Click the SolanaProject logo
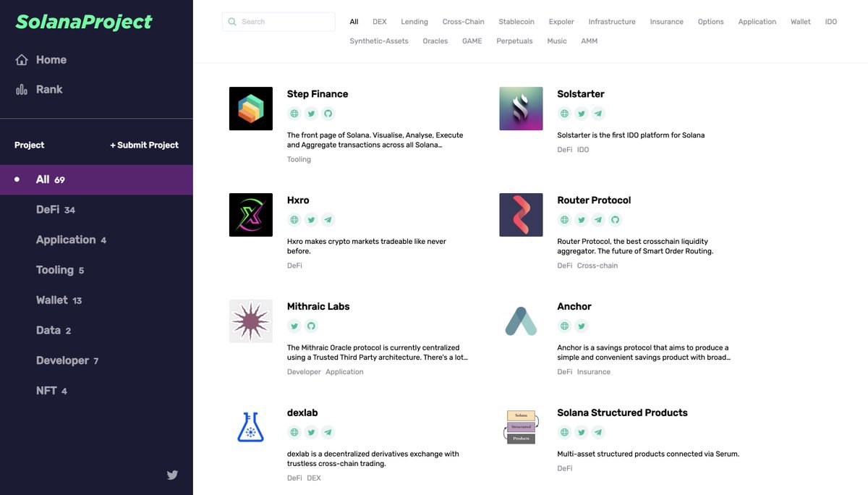 (84, 22)
